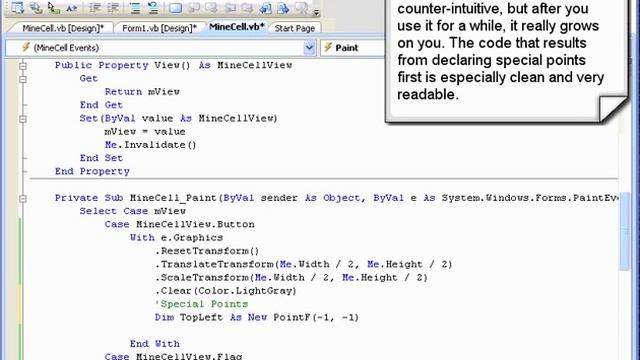Increase the line indent
The width and height of the screenshot is (640, 360).
[x=113, y=7]
